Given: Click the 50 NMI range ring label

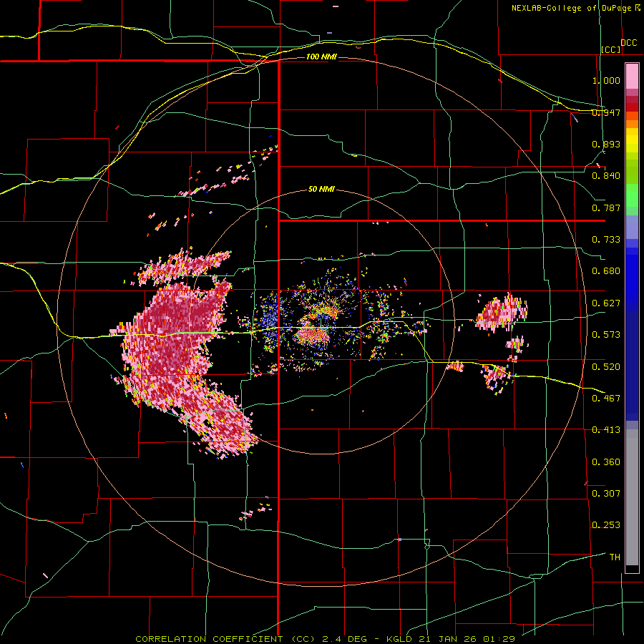Looking at the screenshot, I should [321, 190].
